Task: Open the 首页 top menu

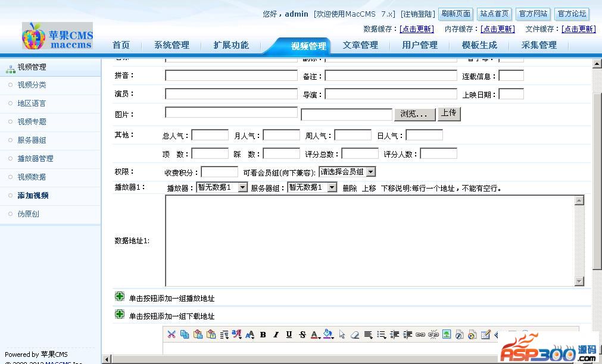Action: click(121, 45)
